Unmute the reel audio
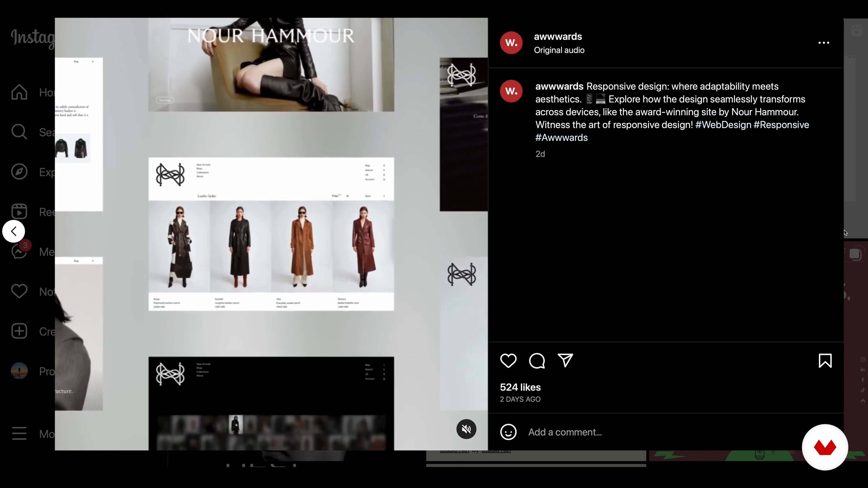Screen dimensions: 868x488 coord(466,429)
